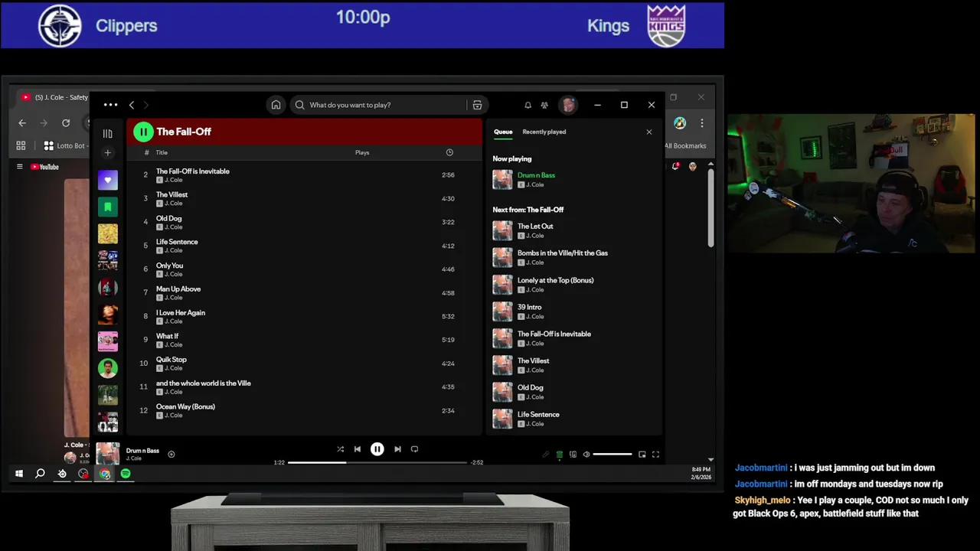Switch to Queue tab
The image size is (980, 551).
(503, 132)
